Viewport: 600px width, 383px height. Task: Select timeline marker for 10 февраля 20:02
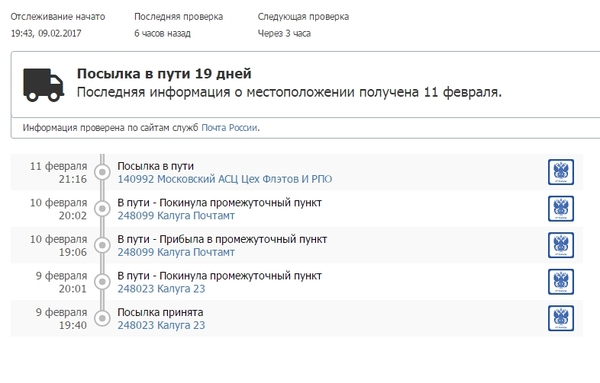pos(102,209)
